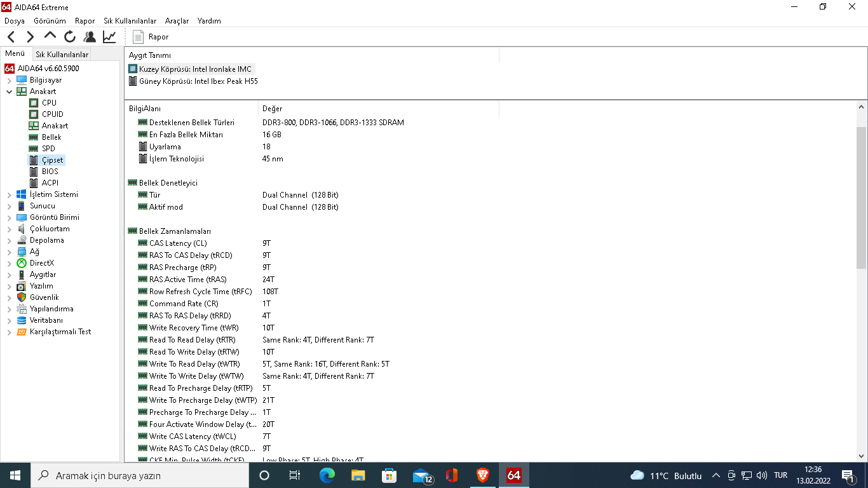Open the Görünüm menu
The height and width of the screenshot is (488, 868).
pyautogui.click(x=50, y=21)
